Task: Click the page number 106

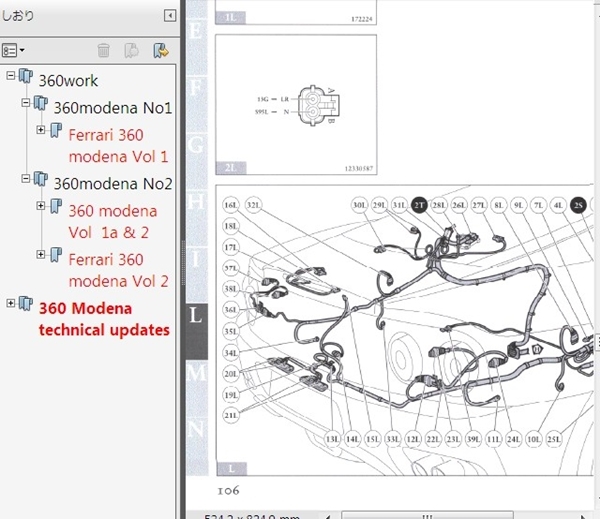Action: (228, 491)
